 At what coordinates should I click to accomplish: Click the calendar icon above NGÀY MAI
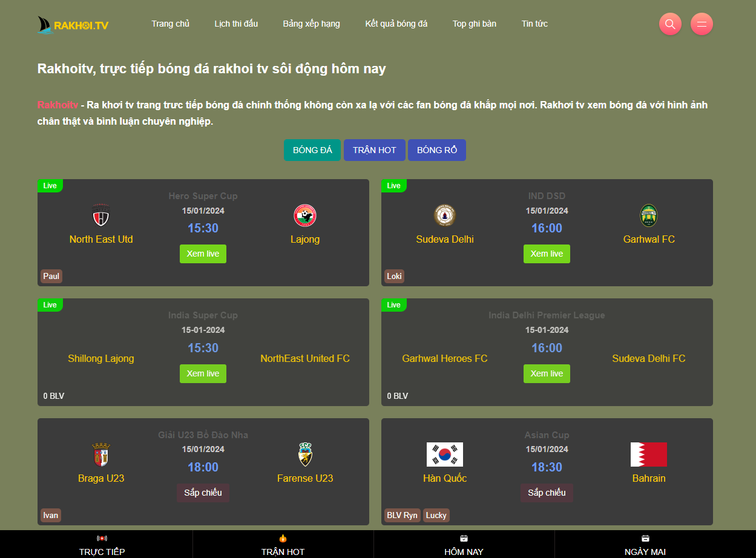coord(645,538)
